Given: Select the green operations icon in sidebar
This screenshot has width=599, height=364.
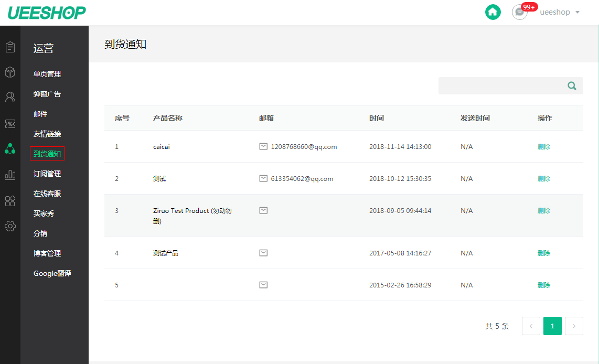Looking at the screenshot, I should pos(10,149).
